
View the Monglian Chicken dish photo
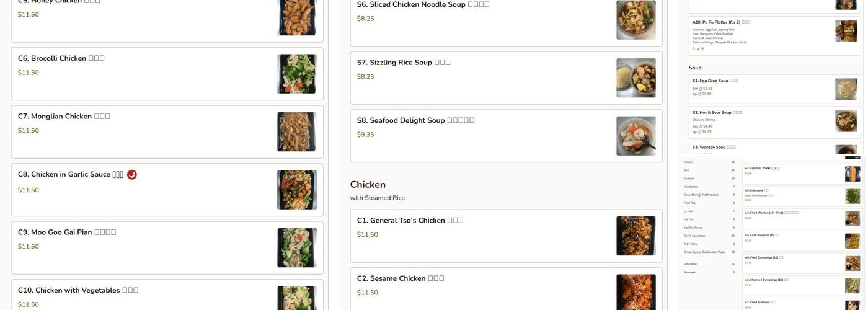(296, 131)
